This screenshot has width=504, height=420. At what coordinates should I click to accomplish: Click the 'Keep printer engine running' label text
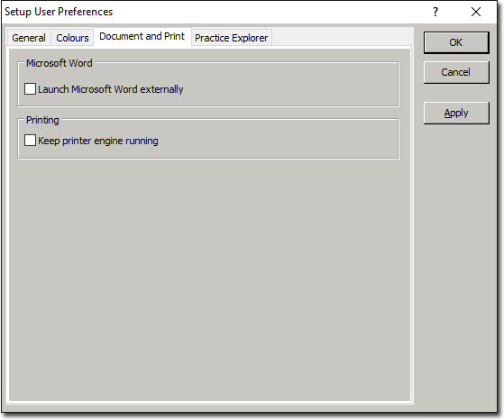(98, 141)
